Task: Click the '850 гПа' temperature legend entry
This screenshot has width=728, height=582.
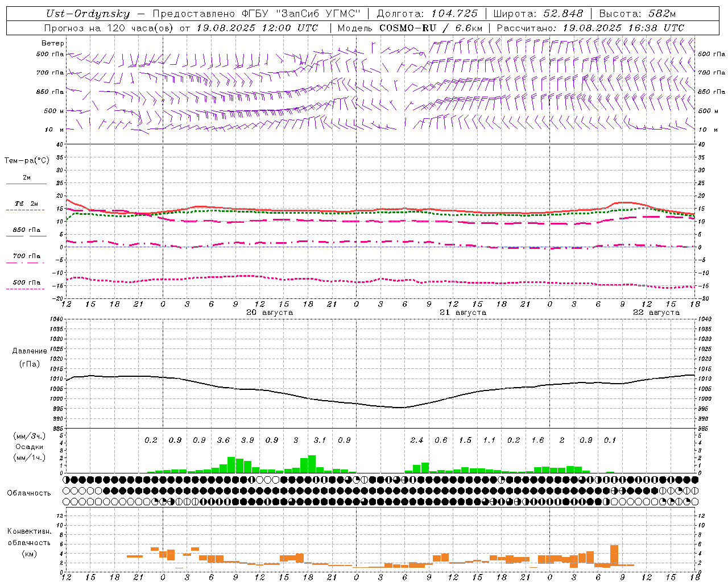Action: pyautogui.click(x=27, y=230)
